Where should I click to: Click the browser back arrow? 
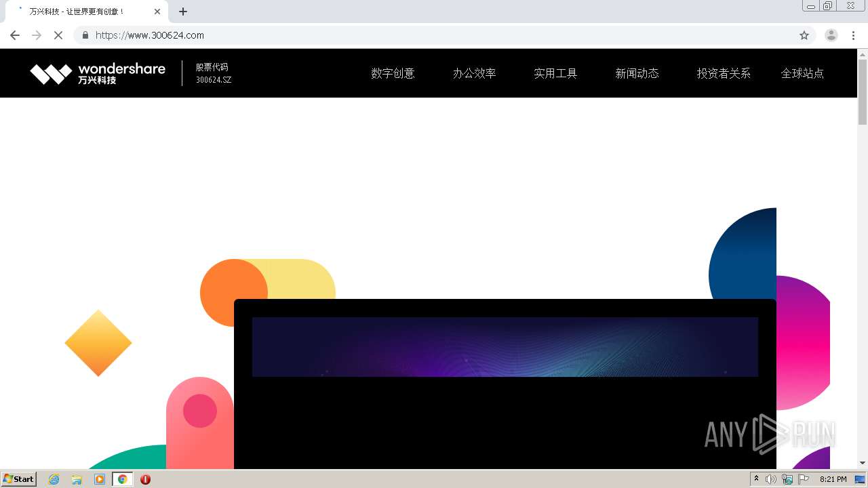(15, 35)
